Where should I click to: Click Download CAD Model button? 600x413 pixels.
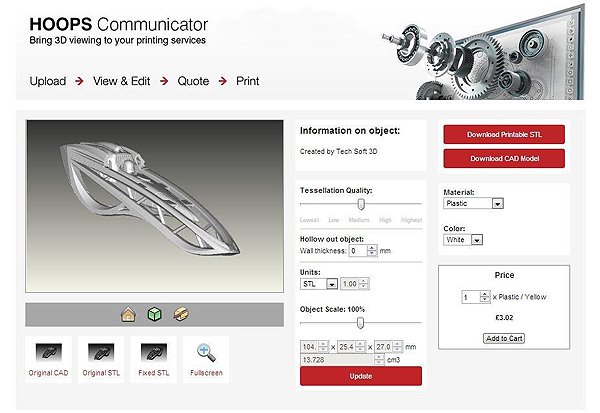pyautogui.click(x=504, y=158)
